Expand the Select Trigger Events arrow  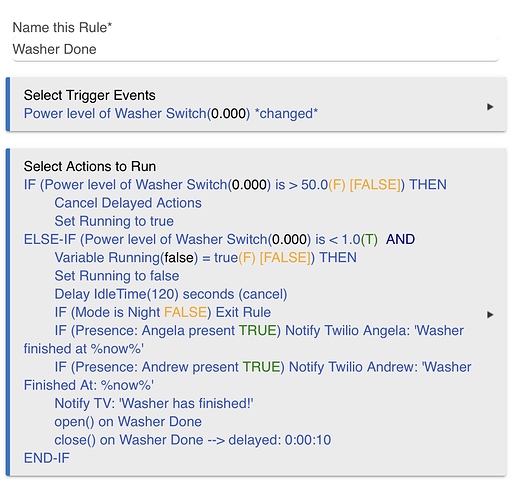[490, 107]
